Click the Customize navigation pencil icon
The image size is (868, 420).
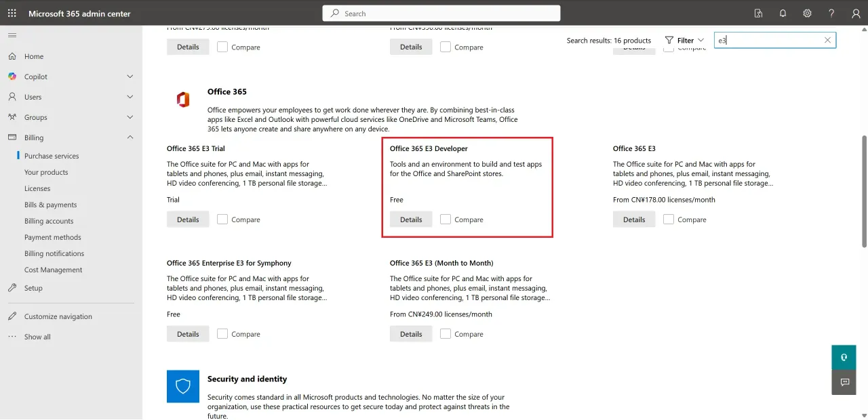[x=12, y=316]
